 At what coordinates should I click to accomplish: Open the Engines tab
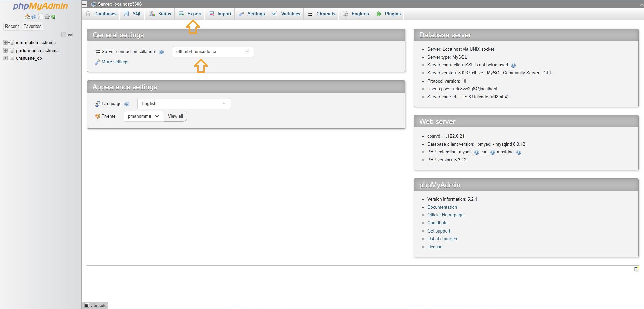pyautogui.click(x=356, y=14)
